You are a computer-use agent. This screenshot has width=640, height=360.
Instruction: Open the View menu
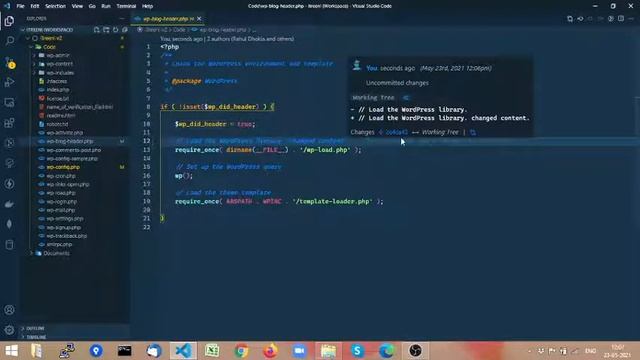(77, 6)
